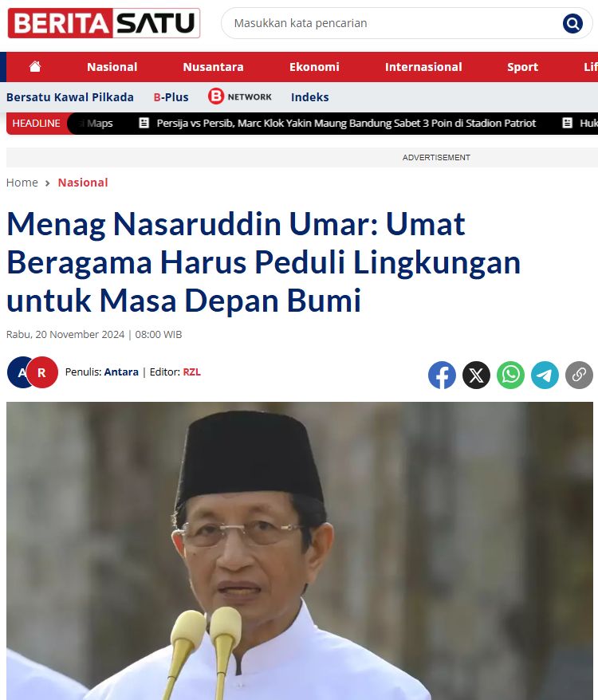This screenshot has width=598, height=700.
Task: Open the Ekonomi section
Action: pyautogui.click(x=314, y=67)
